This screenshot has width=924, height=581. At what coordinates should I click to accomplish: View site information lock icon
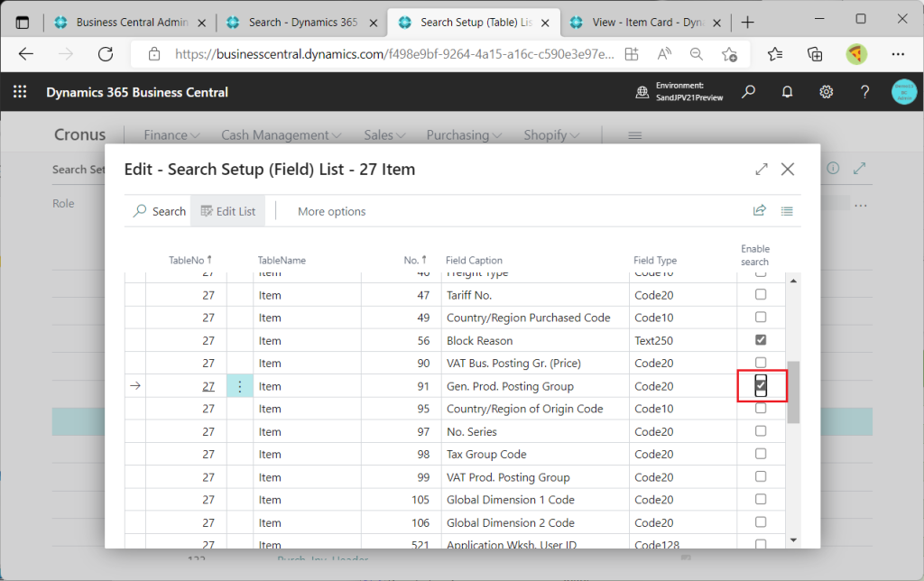[154, 54]
